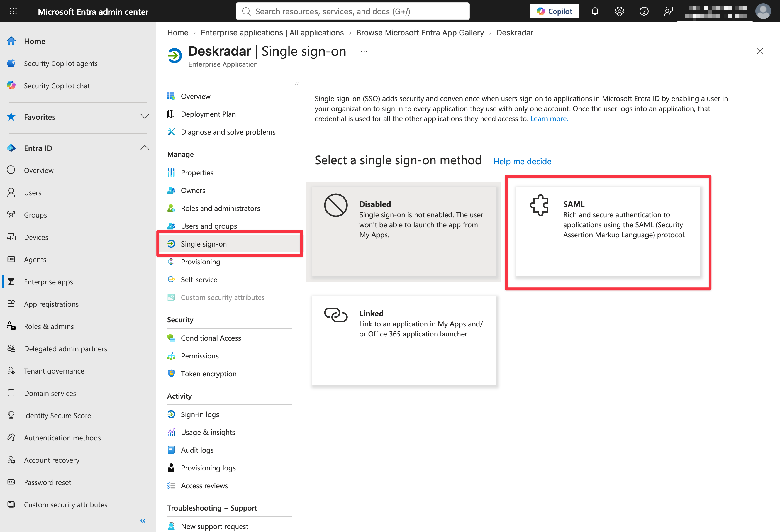
Task: Click the user avatar in header
Action: (x=763, y=11)
